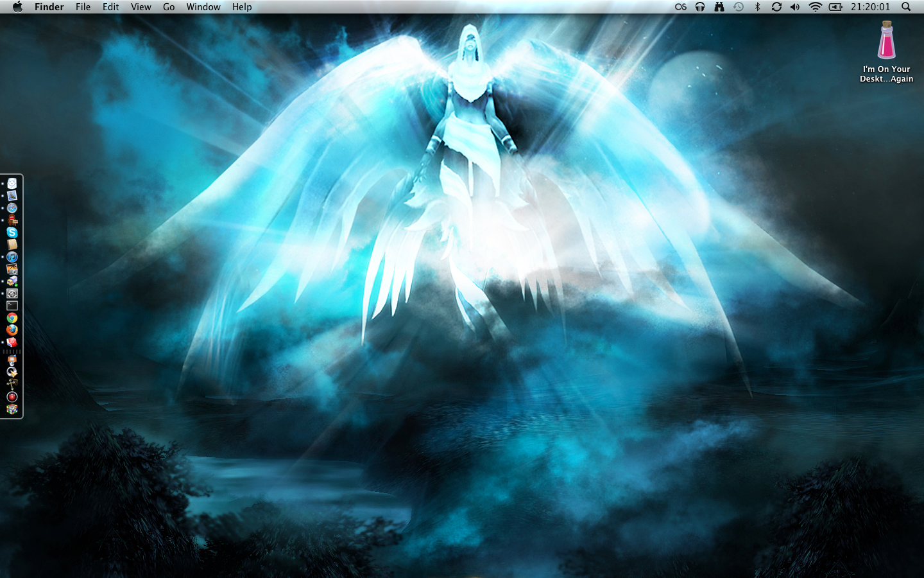Open Terminal from the dock

tap(12, 306)
